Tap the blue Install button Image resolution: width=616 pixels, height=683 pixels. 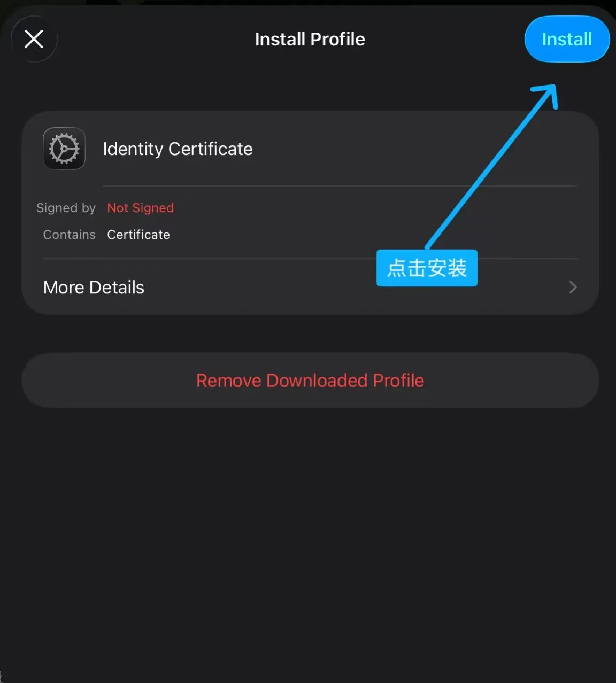tap(567, 39)
